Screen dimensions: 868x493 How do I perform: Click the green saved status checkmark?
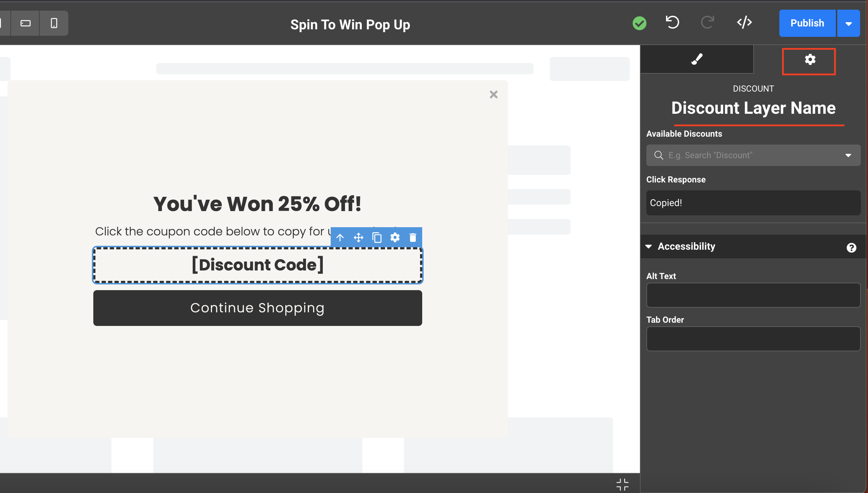pyautogui.click(x=639, y=24)
